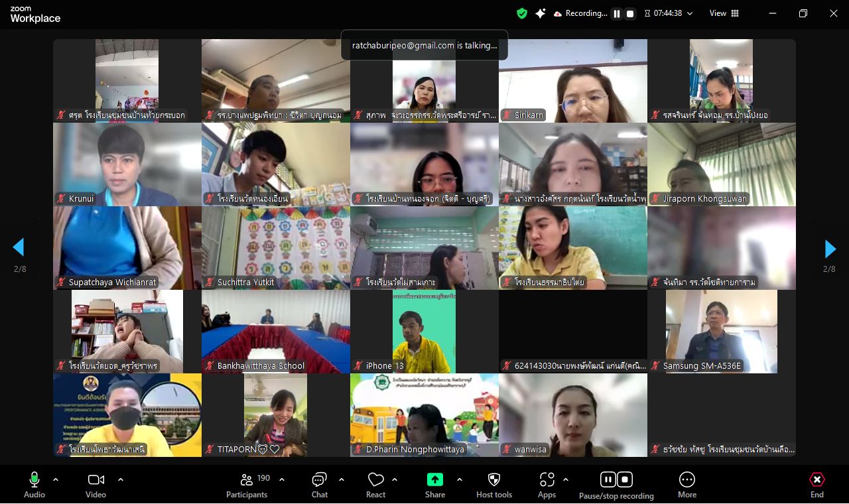This screenshot has width=849, height=504.
Task: Select the Bankhawitthaya School video tile
Action: click(276, 332)
